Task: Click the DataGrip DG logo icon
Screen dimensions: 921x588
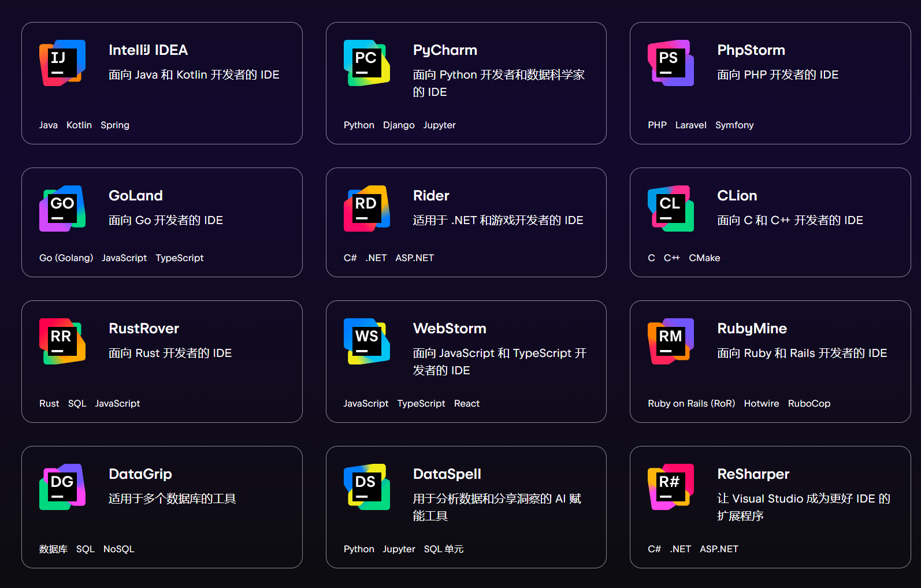Action: (x=62, y=487)
